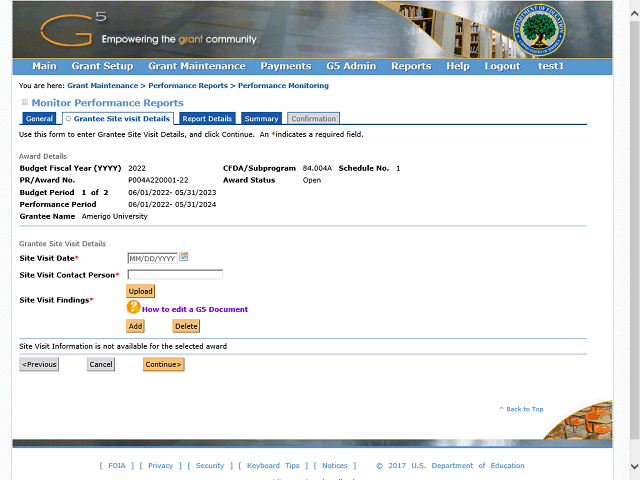Open the Reports menu
Viewport: 640px width, 480px height.
[x=411, y=66]
